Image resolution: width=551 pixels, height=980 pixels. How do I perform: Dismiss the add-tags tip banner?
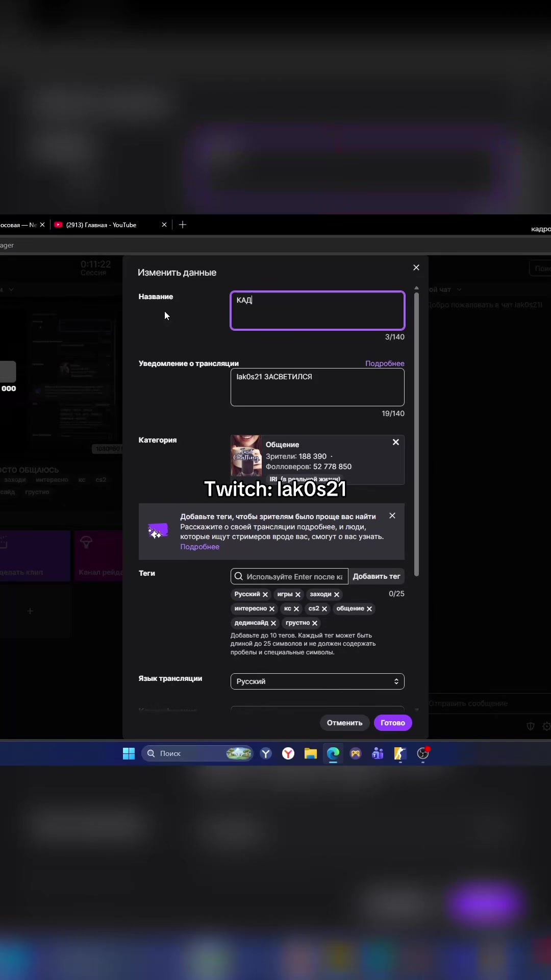(392, 516)
